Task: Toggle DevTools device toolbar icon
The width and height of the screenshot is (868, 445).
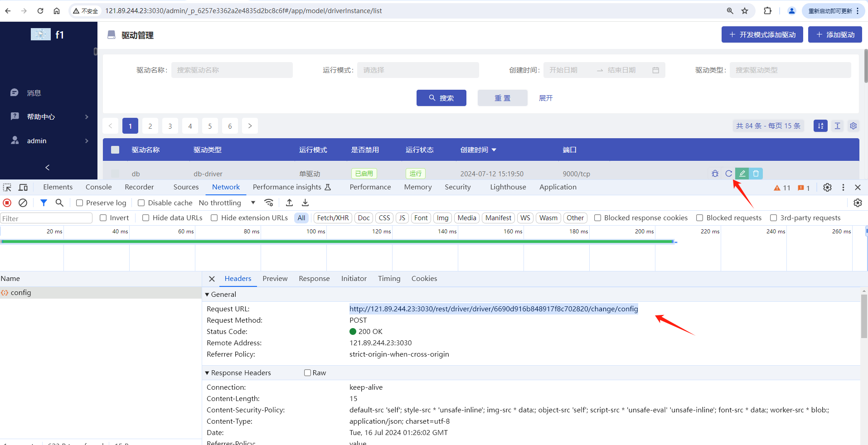Action: coord(23,187)
